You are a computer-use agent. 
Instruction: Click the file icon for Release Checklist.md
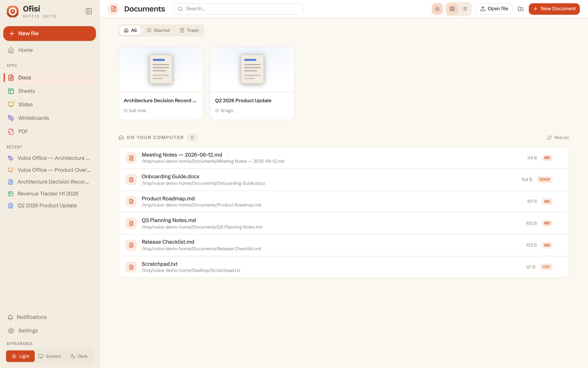131,245
